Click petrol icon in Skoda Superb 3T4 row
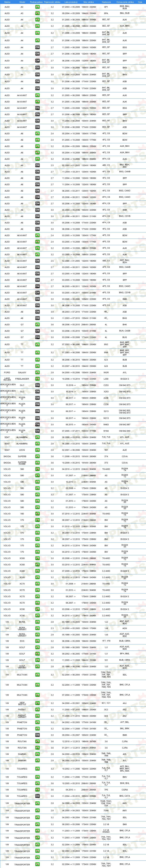The image size is (146, 868). pos(37,457)
